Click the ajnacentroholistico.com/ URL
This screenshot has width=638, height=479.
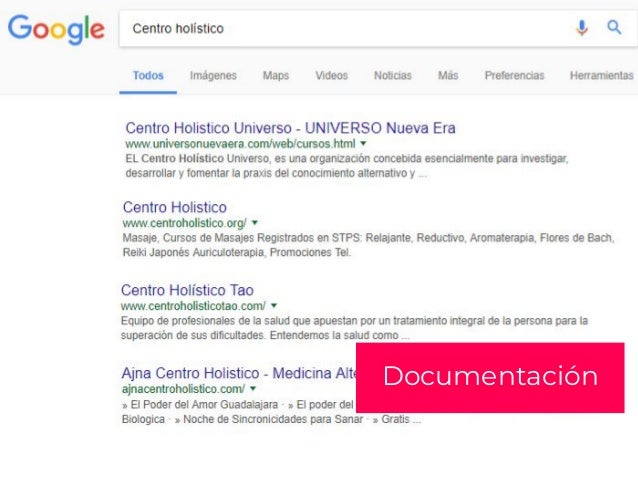[x=183, y=389]
